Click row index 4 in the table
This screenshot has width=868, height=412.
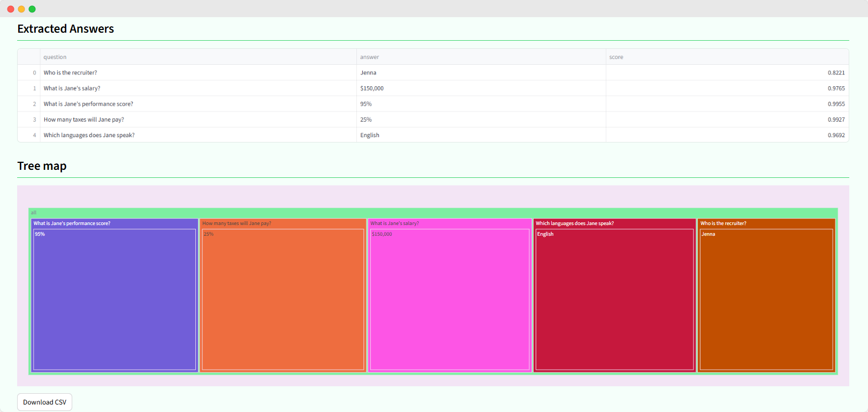29,135
